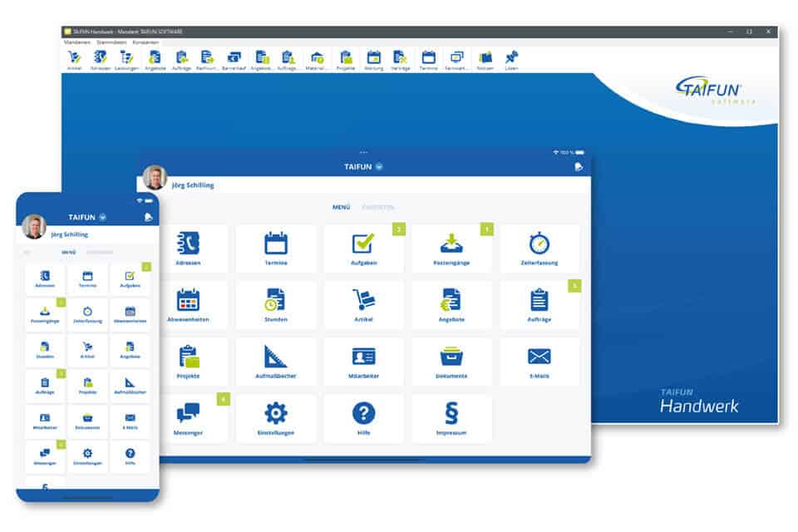Open Aufträge in desktop window toolbar
The image size is (798, 532).
(x=182, y=60)
